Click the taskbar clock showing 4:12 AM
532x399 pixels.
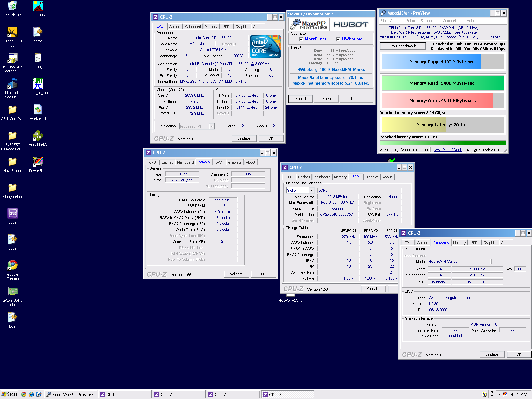coord(519,395)
